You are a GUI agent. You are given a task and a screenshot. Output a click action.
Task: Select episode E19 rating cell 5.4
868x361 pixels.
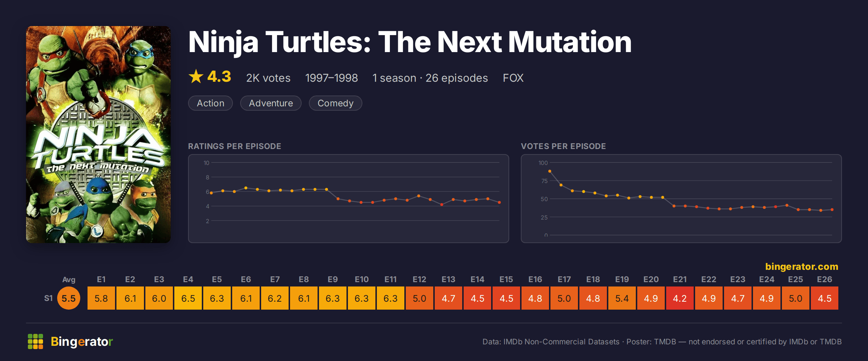click(x=622, y=298)
